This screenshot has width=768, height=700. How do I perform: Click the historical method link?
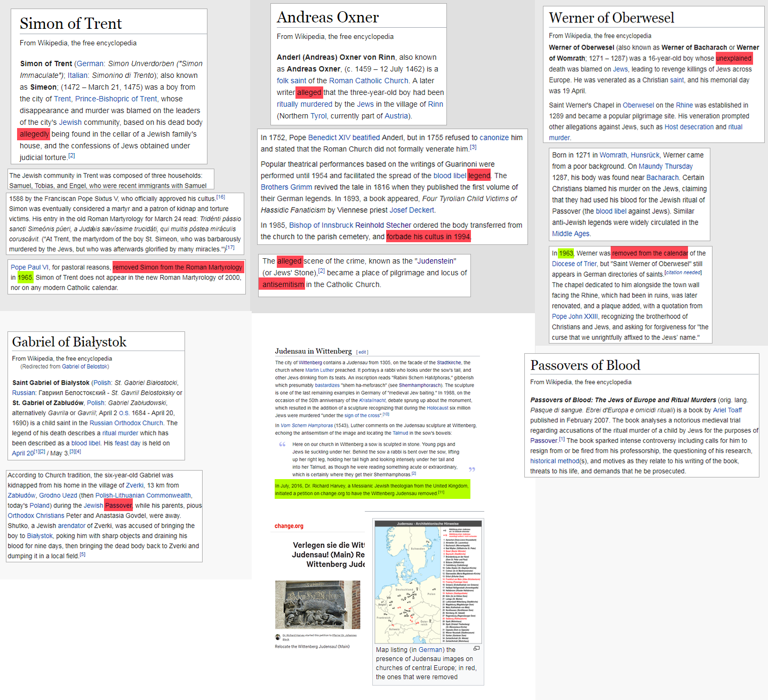pos(555,461)
